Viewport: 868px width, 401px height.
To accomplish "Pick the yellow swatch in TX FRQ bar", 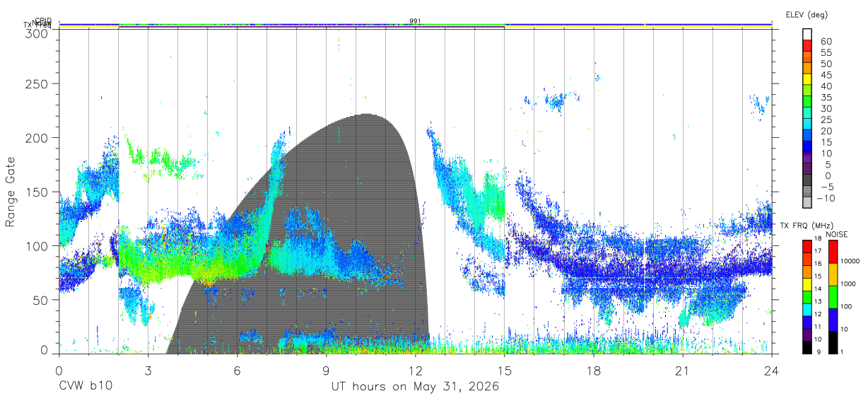I will click(807, 284).
